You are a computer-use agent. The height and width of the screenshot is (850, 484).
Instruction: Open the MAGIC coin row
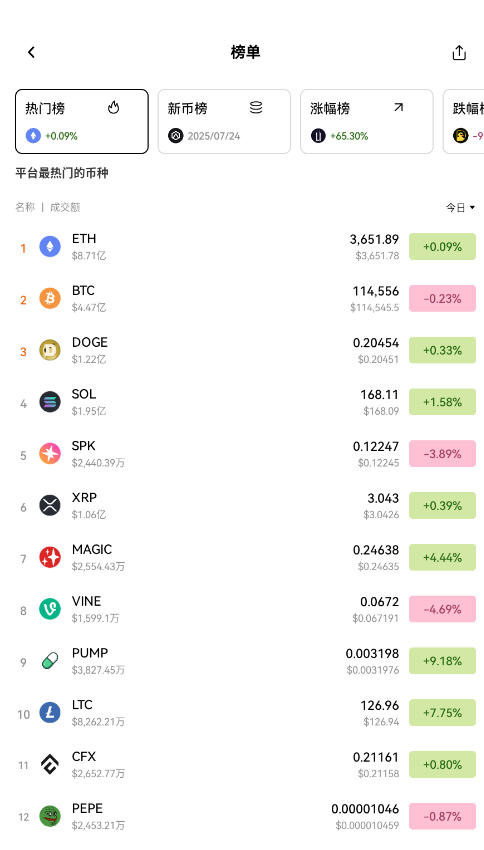(x=242, y=557)
